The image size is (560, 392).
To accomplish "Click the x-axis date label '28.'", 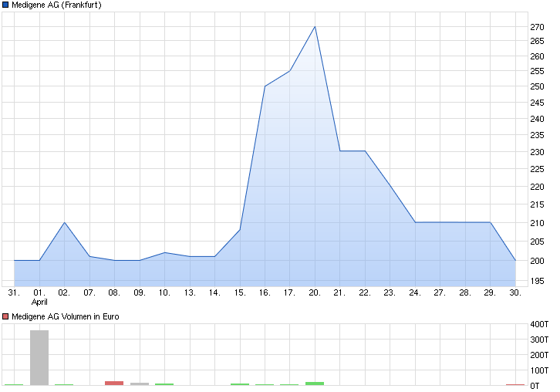I will [465, 292].
